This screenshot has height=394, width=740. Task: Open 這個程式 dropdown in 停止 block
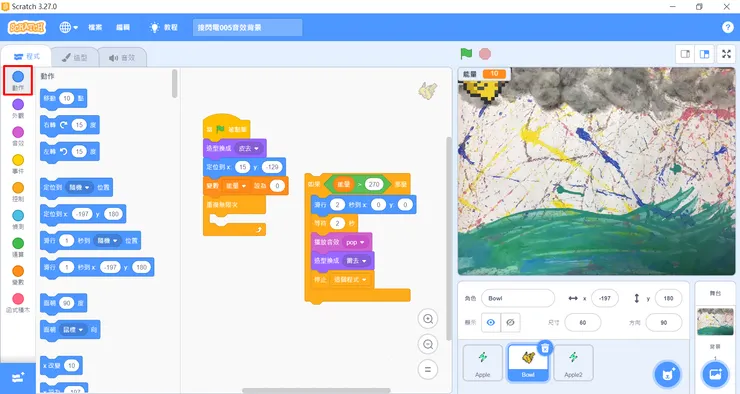click(x=350, y=280)
